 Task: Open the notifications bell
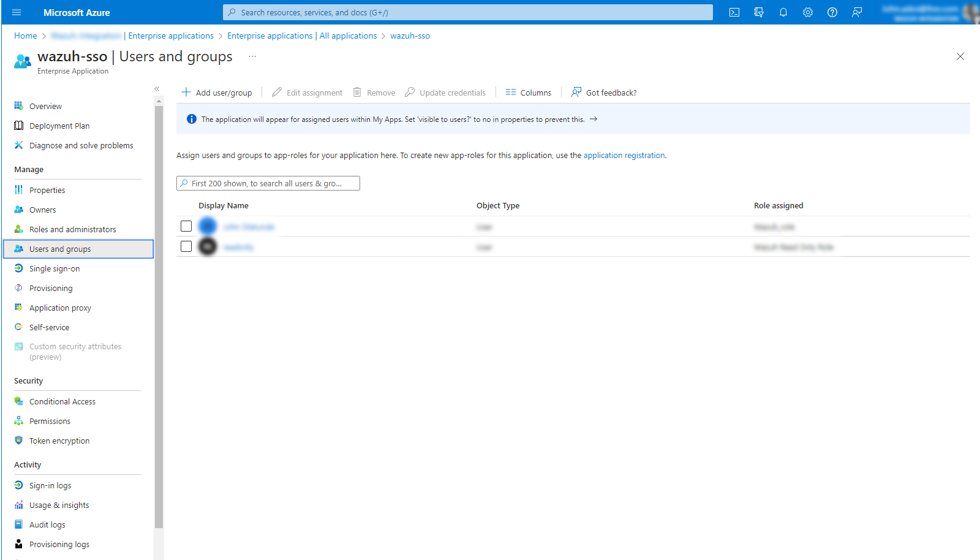(x=783, y=12)
